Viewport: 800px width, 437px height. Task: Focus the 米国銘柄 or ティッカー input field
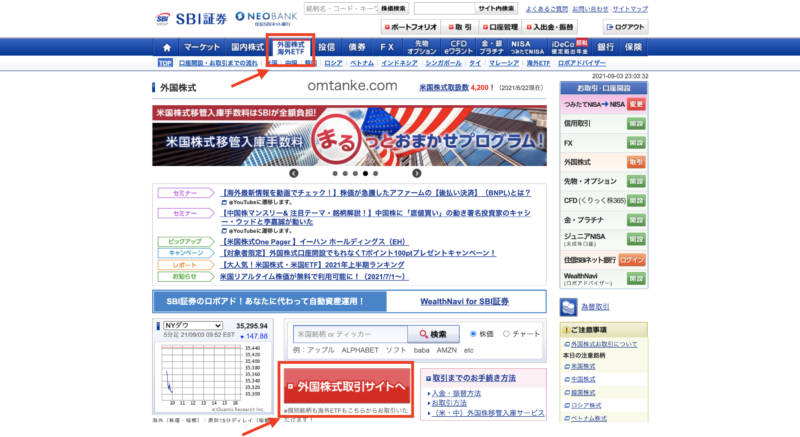coord(350,334)
